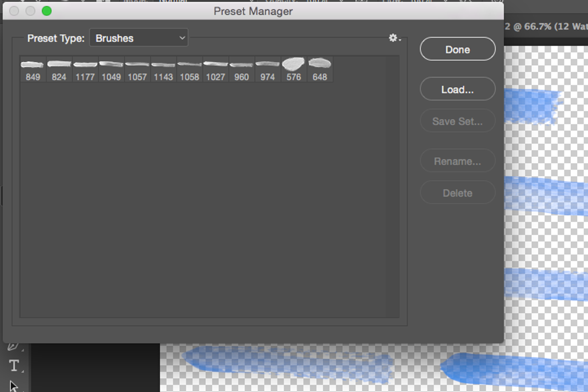Select the Path Selection arrow tool

point(14,386)
